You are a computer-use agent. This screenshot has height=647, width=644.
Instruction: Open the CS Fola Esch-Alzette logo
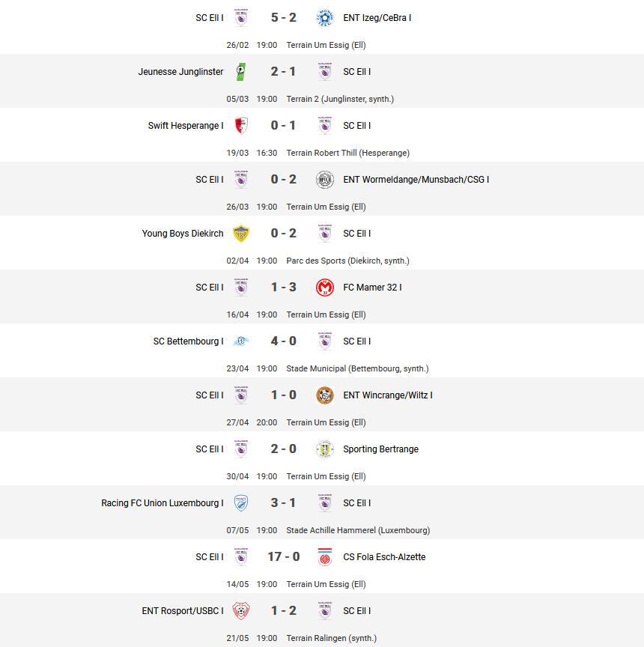pyautogui.click(x=325, y=557)
